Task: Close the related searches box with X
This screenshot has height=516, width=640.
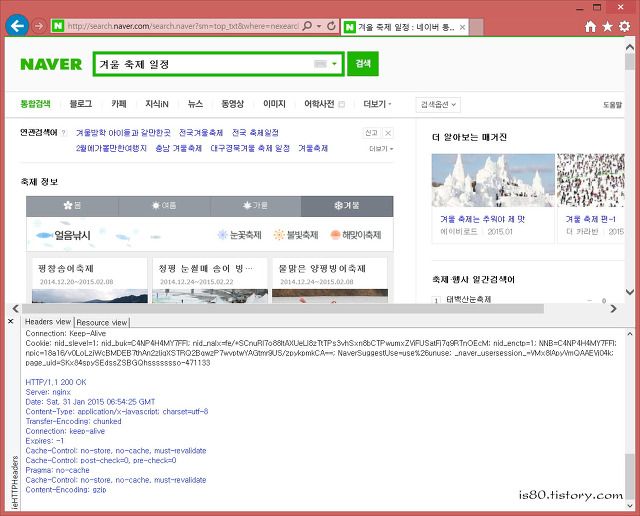Action: tap(388, 133)
